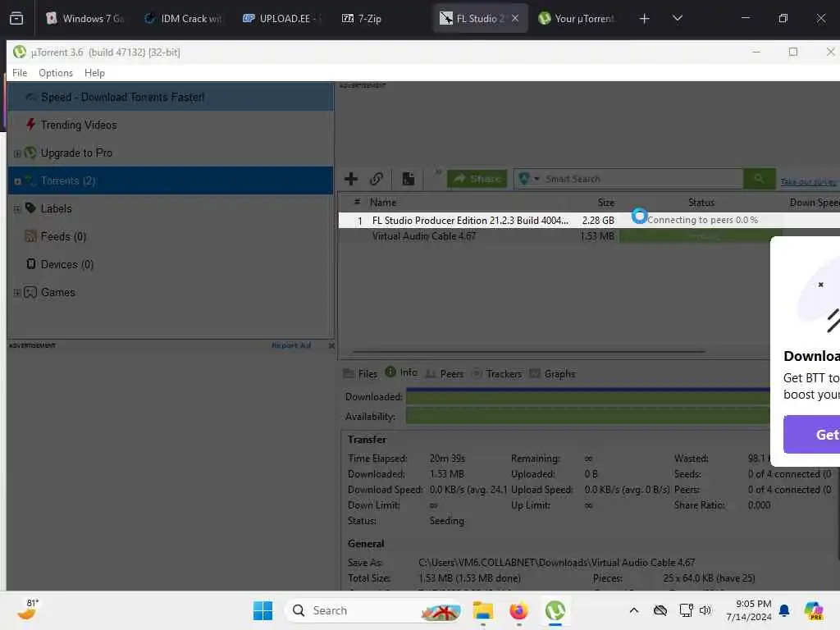The width and height of the screenshot is (840, 630).
Task: Switch to Your µTorrent browser tab
Action: (x=577, y=19)
